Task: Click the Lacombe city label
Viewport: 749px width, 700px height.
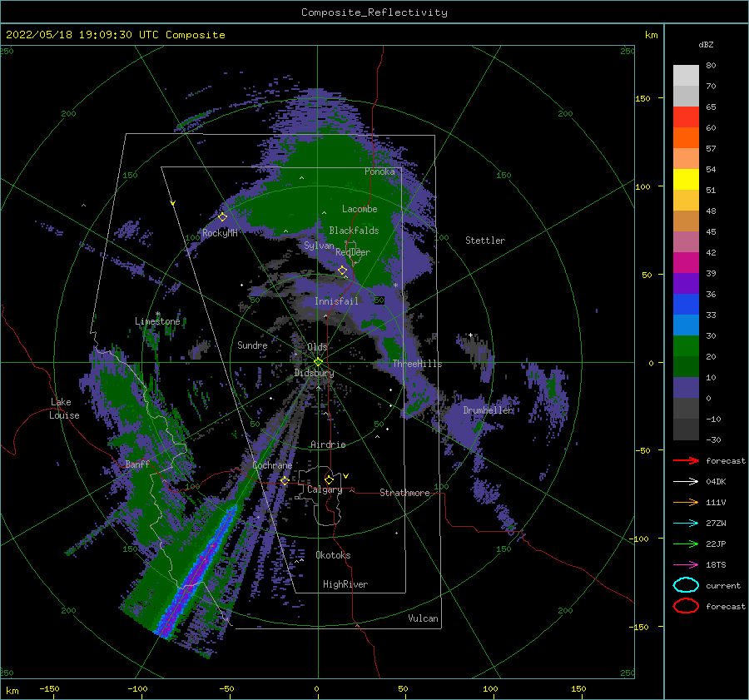Action: coord(360,209)
